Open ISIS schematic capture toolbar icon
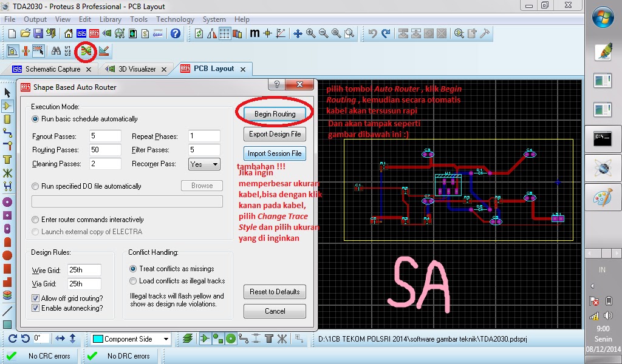The width and height of the screenshot is (622, 364). pos(81,33)
